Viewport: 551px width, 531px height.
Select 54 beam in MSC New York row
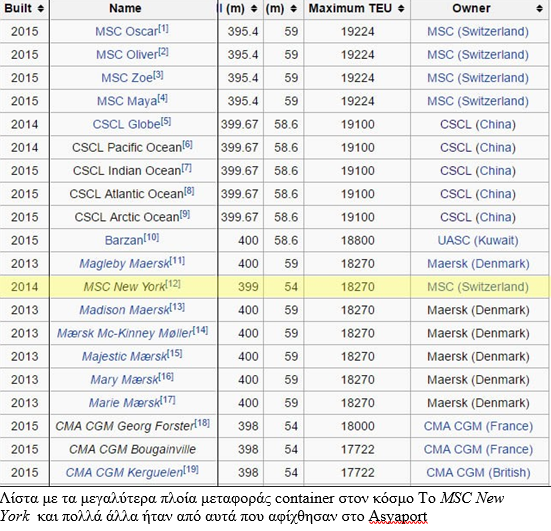tap(291, 287)
